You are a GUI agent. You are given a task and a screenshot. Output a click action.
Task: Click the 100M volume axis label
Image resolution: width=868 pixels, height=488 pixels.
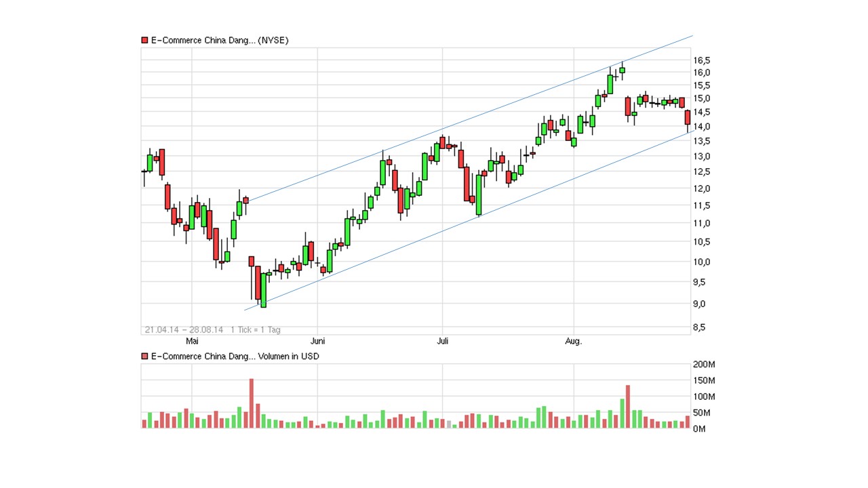704,397
